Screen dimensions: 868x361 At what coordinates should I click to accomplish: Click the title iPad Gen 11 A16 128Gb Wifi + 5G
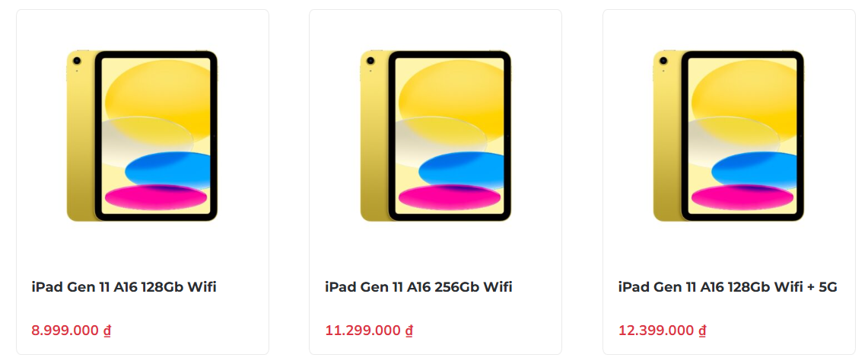728,287
